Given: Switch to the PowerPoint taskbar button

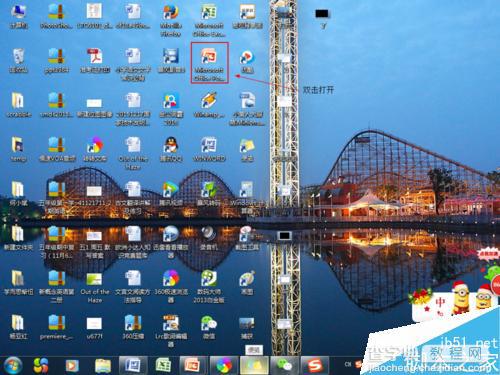Looking at the screenshot, I should click(193, 365).
